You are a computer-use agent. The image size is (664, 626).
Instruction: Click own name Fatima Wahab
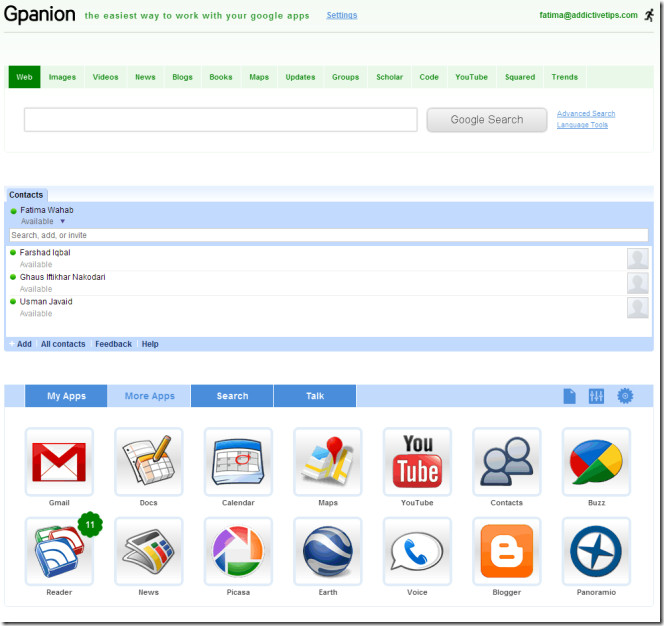pos(47,210)
